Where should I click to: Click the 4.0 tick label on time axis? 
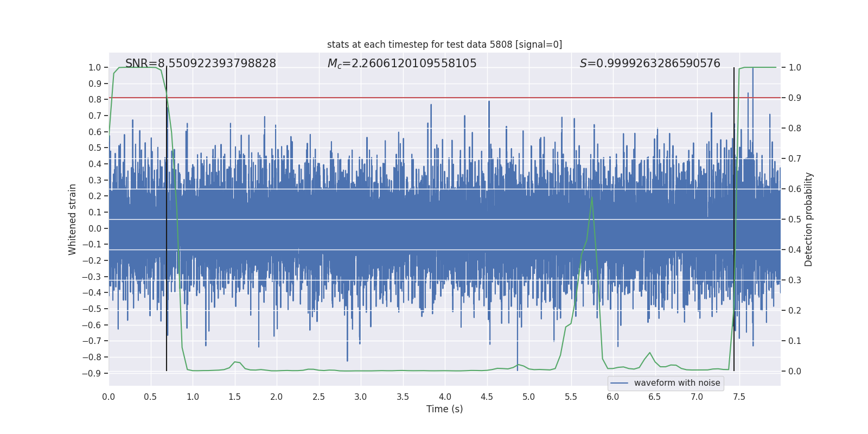pyautogui.click(x=444, y=397)
